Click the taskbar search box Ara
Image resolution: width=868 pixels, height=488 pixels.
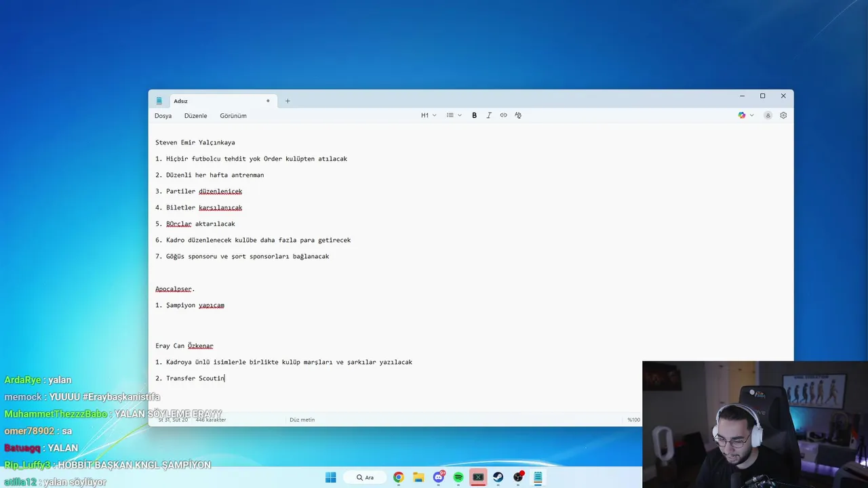click(364, 477)
